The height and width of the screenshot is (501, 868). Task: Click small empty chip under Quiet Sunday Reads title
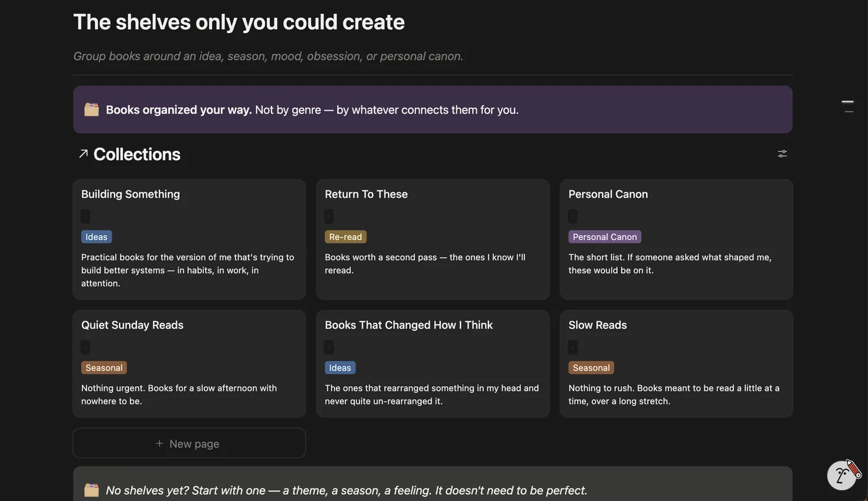click(86, 347)
